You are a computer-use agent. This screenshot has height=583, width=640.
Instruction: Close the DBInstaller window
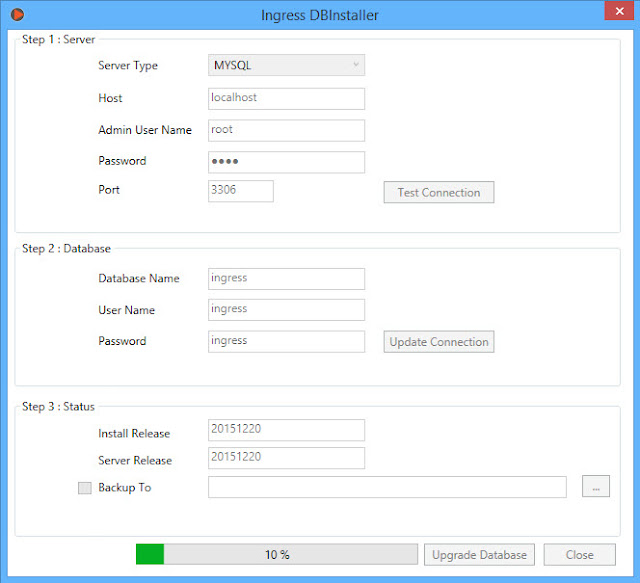point(619,11)
